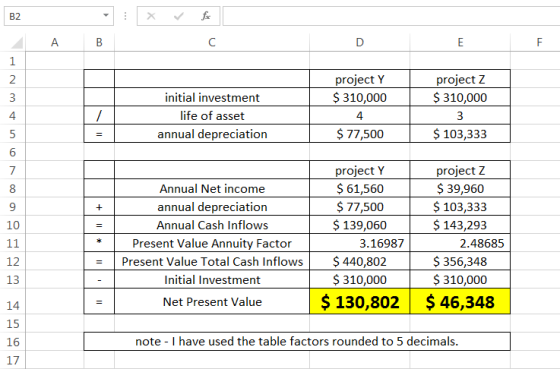
Task: Click $ 143,293 cash inflow cell
Action: pyautogui.click(x=460, y=225)
